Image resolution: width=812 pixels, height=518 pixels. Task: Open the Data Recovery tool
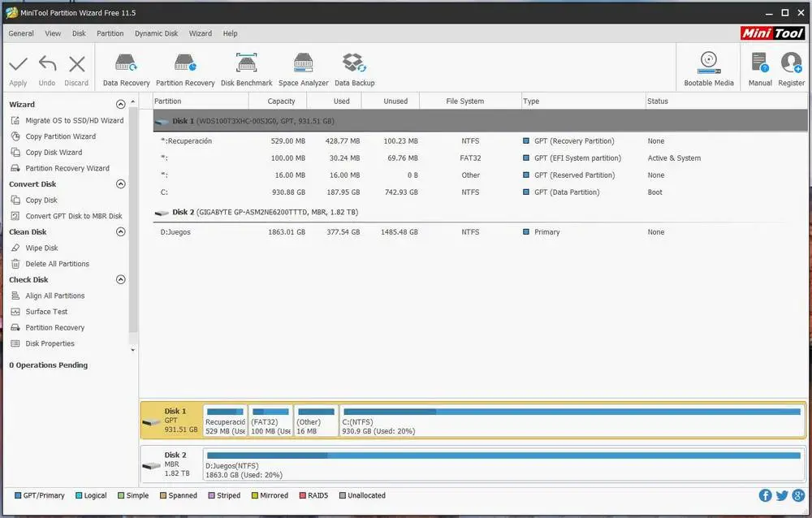click(x=126, y=70)
